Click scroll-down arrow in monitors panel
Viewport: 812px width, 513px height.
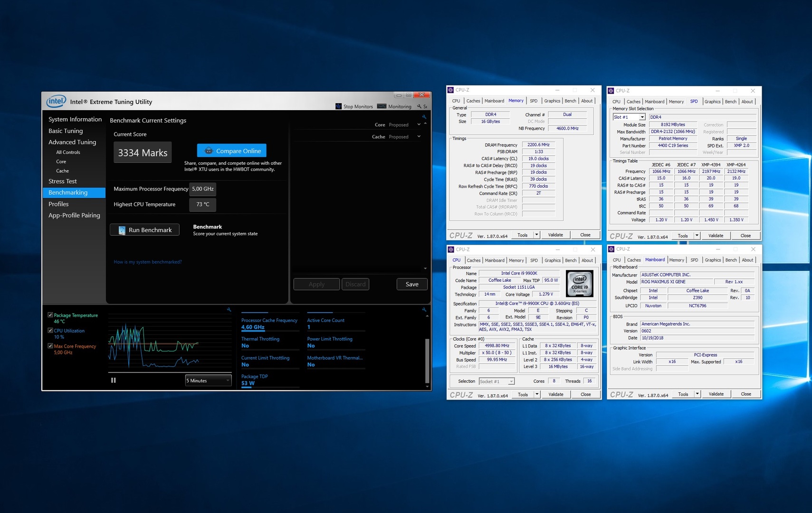pos(427,386)
